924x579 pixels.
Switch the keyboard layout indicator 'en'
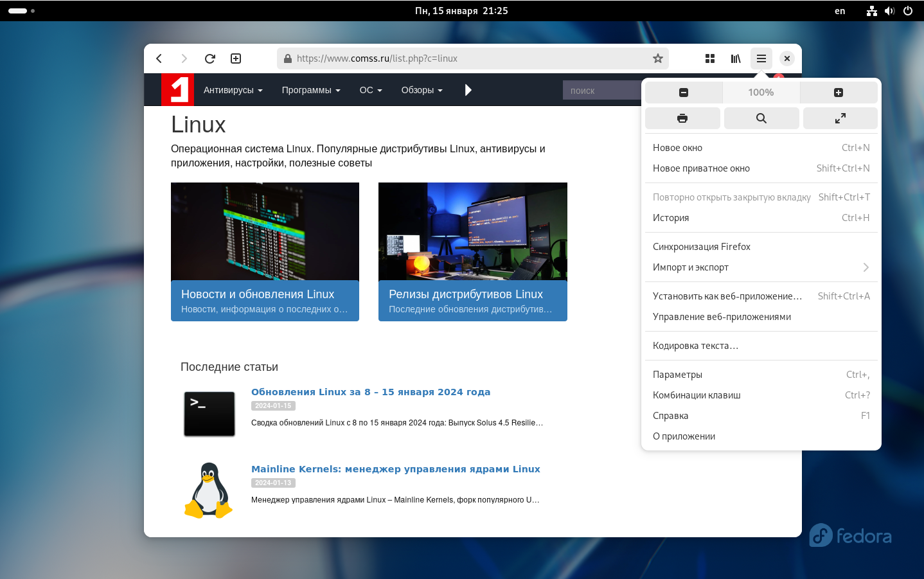pos(840,11)
